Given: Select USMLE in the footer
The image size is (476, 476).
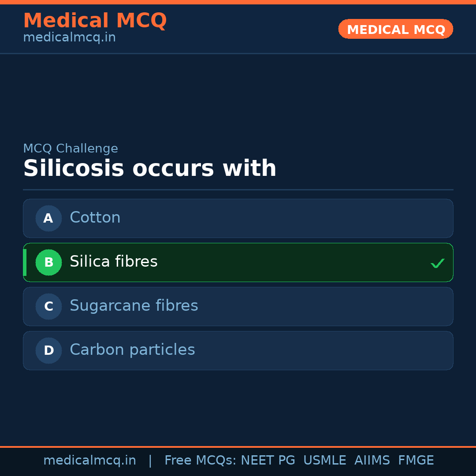Looking at the screenshot, I should 324,461.
